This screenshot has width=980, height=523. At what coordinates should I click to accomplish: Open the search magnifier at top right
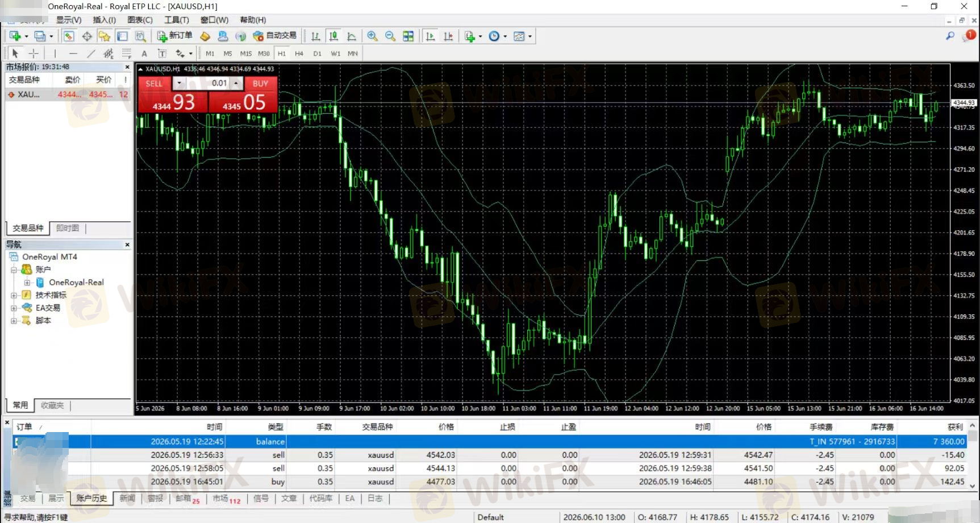click(x=950, y=36)
